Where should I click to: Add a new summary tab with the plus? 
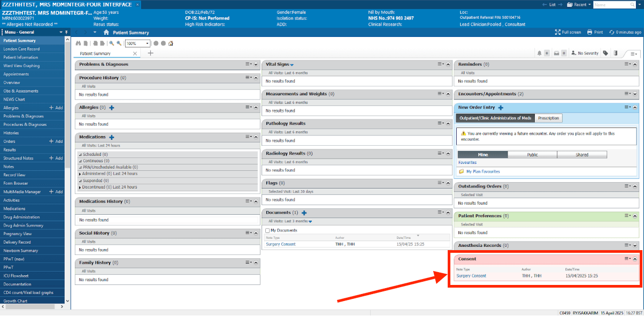point(150,53)
